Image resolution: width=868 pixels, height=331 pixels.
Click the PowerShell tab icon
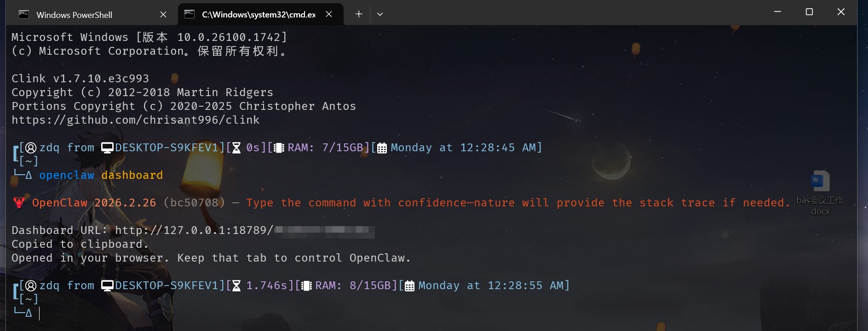click(x=23, y=15)
